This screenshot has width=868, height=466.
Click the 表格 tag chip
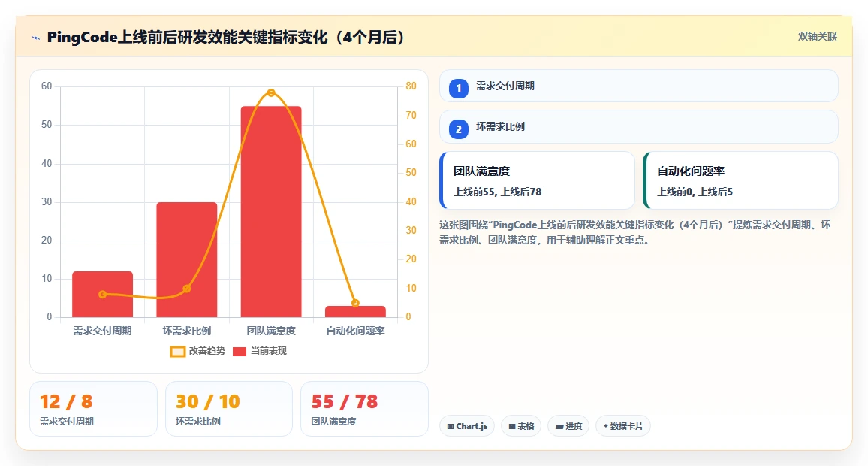point(521,426)
